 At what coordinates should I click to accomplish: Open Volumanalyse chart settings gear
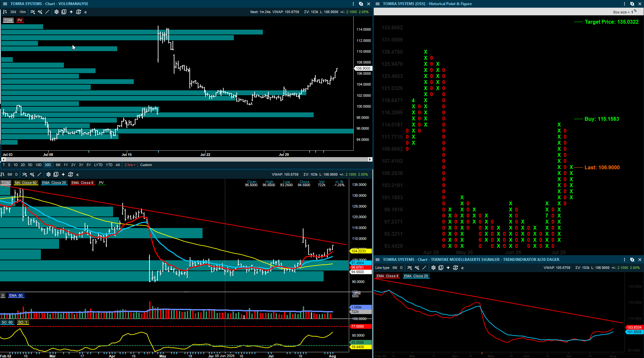[57, 12]
